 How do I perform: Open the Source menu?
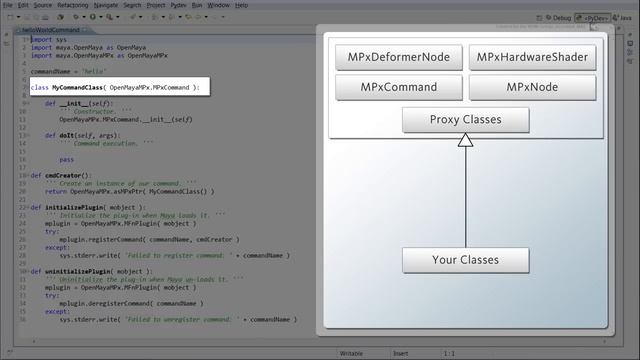(42, 5)
